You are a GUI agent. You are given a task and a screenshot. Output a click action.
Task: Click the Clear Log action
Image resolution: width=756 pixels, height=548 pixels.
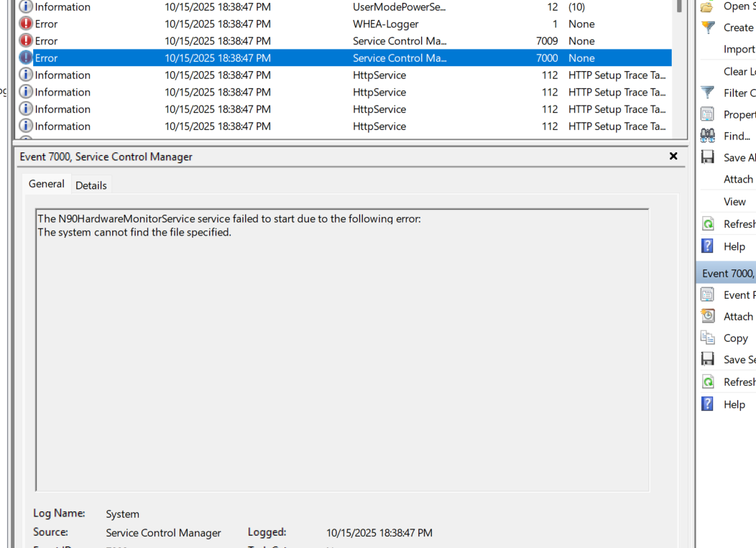point(739,71)
